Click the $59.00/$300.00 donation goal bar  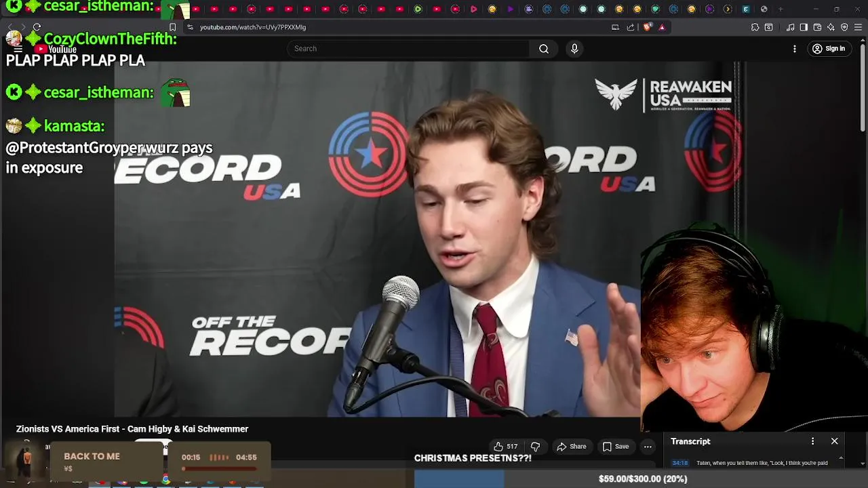coord(642,479)
